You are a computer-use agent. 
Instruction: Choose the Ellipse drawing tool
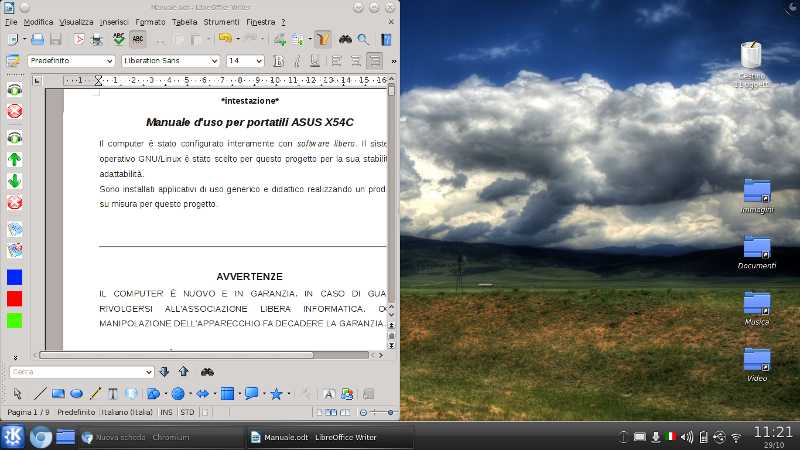tap(76, 393)
